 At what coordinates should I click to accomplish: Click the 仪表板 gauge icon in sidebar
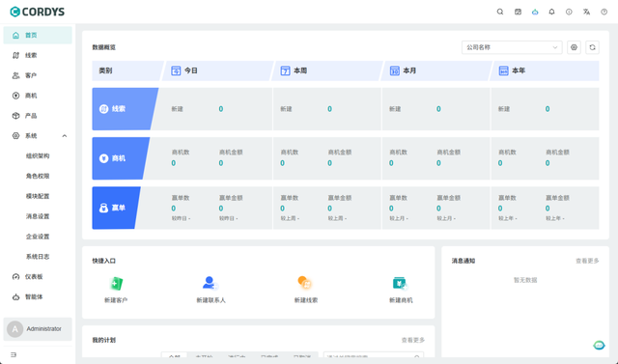click(15, 277)
